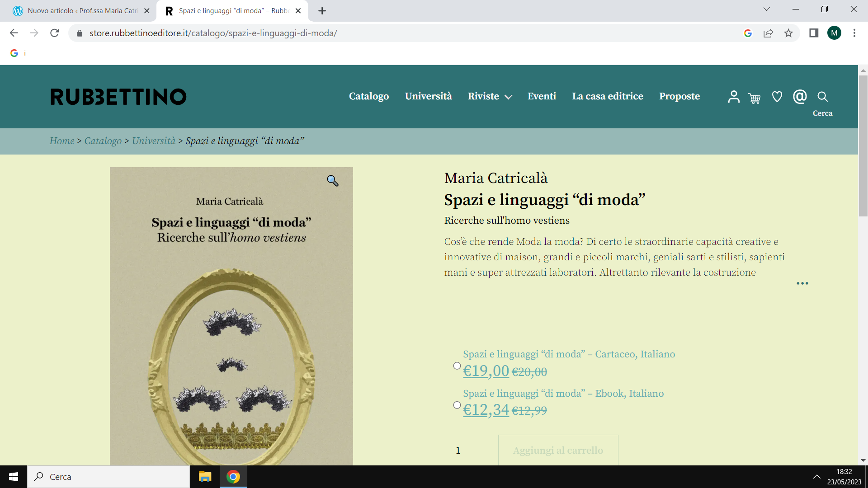Expand description with three dots
The image size is (868, 488).
click(802, 283)
